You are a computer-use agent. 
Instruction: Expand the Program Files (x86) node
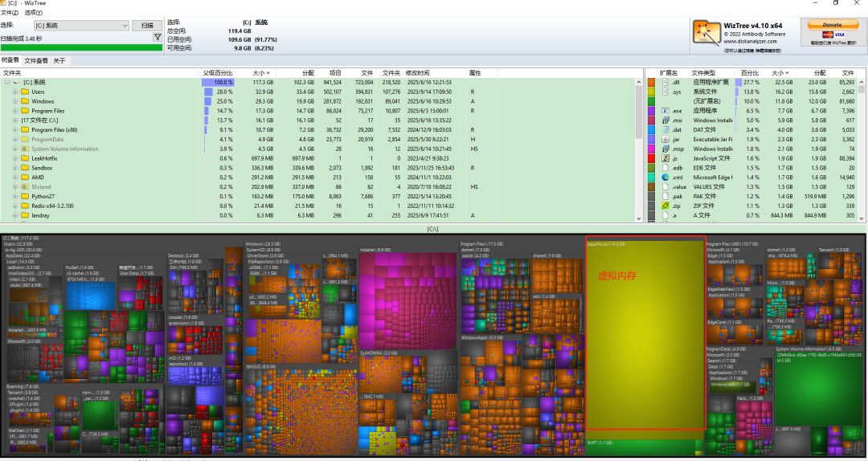tap(15, 129)
